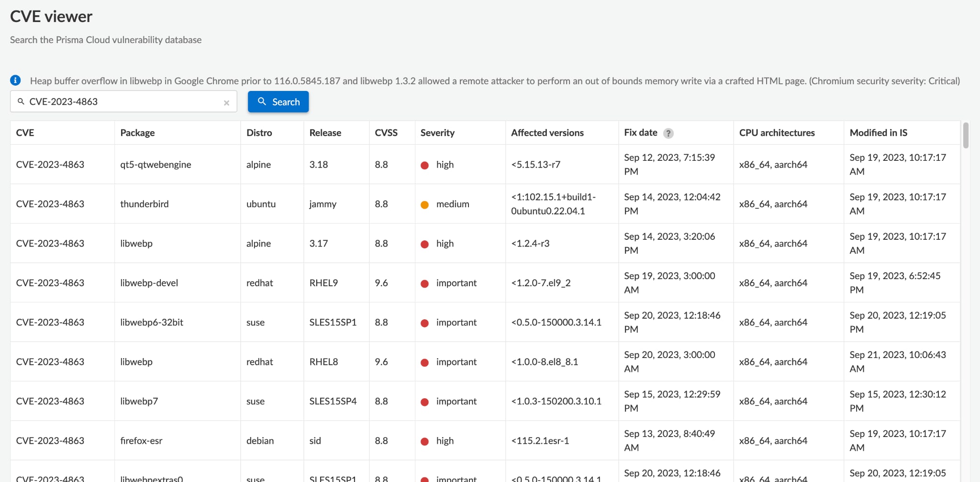Click the red severity dot in firefox-esr row
The width and height of the screenshot is (980, 482).
coord(424,441)
